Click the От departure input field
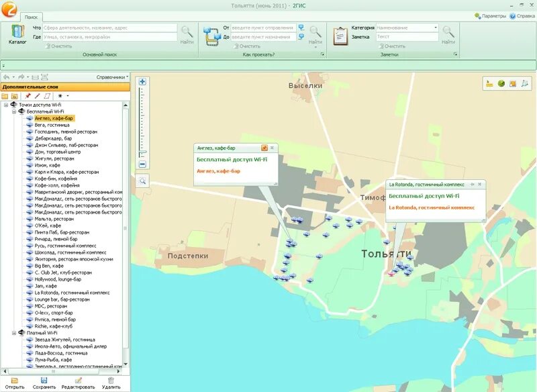Screen dimensions: 537x392 pos(263,28)
